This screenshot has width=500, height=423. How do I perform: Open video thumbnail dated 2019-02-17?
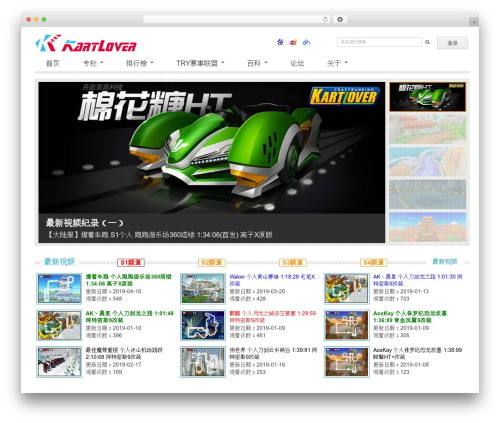point(59,362)
